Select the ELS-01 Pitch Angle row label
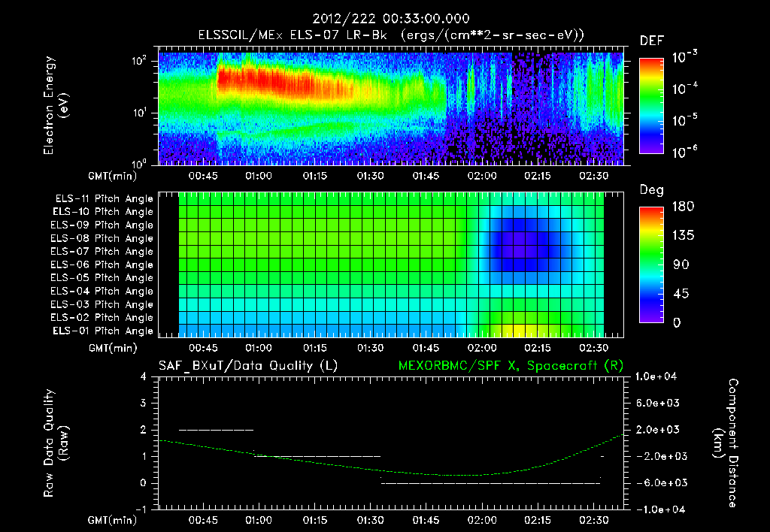The image size is (770, 532). 102,331
